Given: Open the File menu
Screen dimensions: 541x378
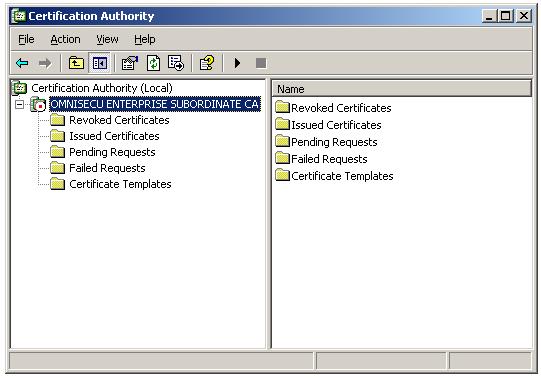Looking at the screenshot, I should [x=26, y=39].
